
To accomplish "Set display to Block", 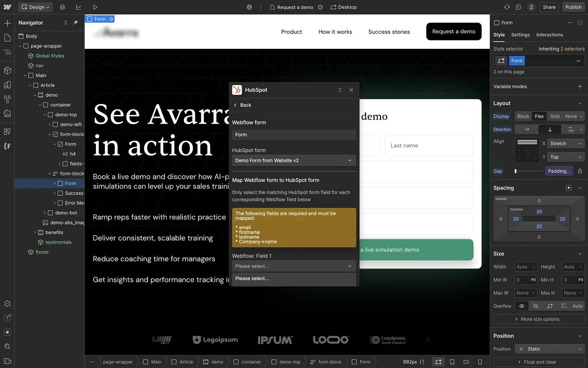I will (523, 116).
